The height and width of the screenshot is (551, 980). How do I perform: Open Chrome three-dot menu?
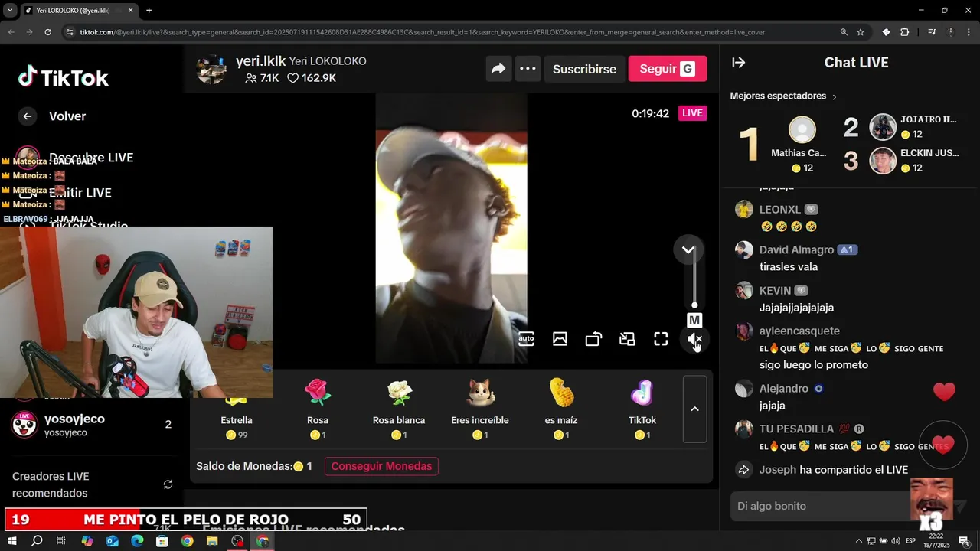coord(968,32)
